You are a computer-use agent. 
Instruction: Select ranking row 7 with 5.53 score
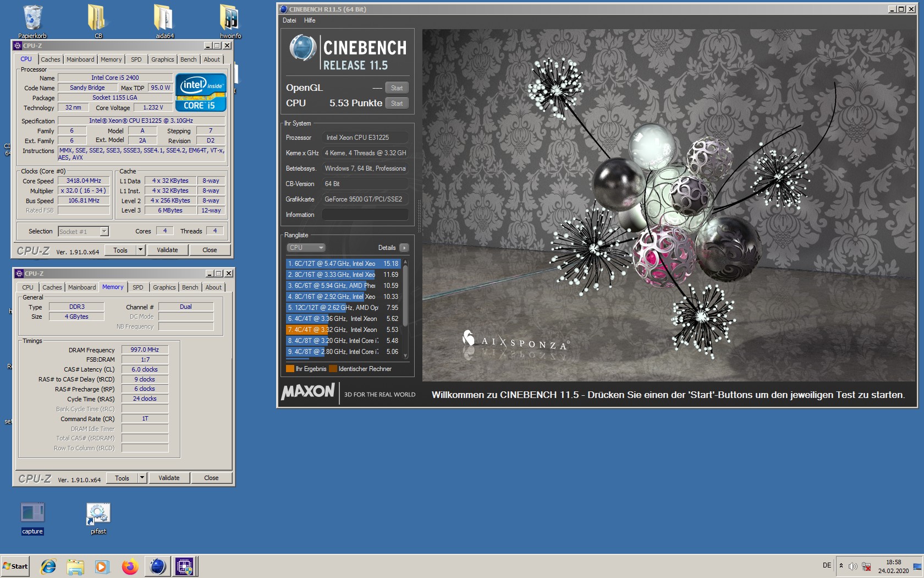pyautogui.click(x=343, y=330)
